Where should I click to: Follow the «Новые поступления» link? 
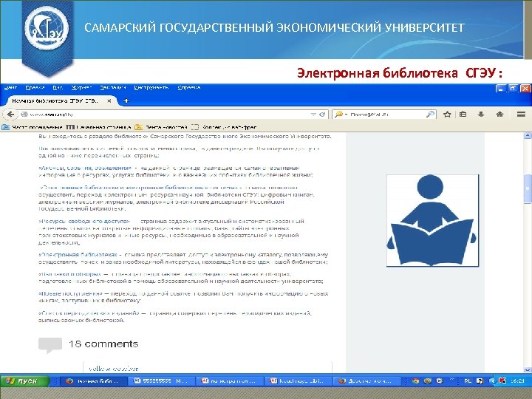click(71, 293)
